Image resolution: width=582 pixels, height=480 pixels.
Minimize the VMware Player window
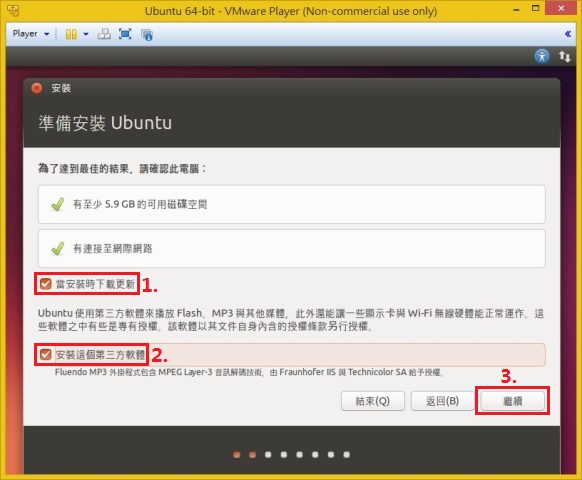tap(516, 9)
